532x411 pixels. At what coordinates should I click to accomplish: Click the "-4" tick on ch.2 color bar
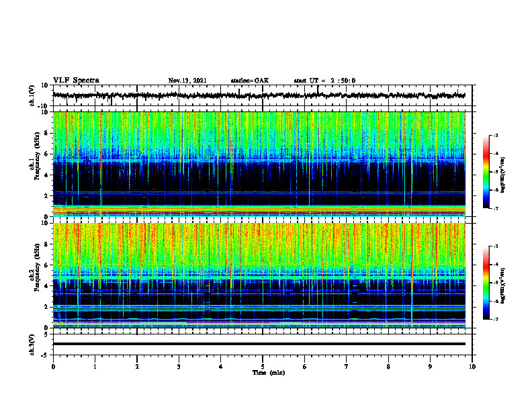(x=496, y=265)
